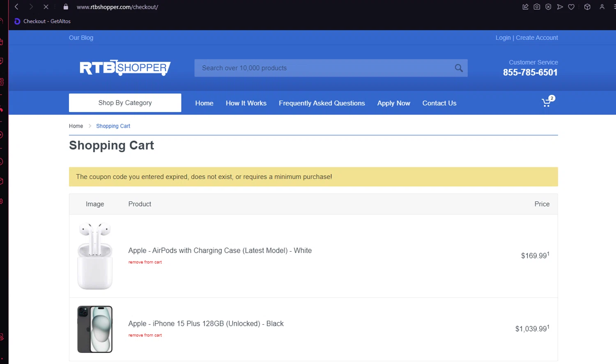Open the Our Blog link
Image resolution: width=616 pixels, height=364 pixels.
[x=81, y=38]
